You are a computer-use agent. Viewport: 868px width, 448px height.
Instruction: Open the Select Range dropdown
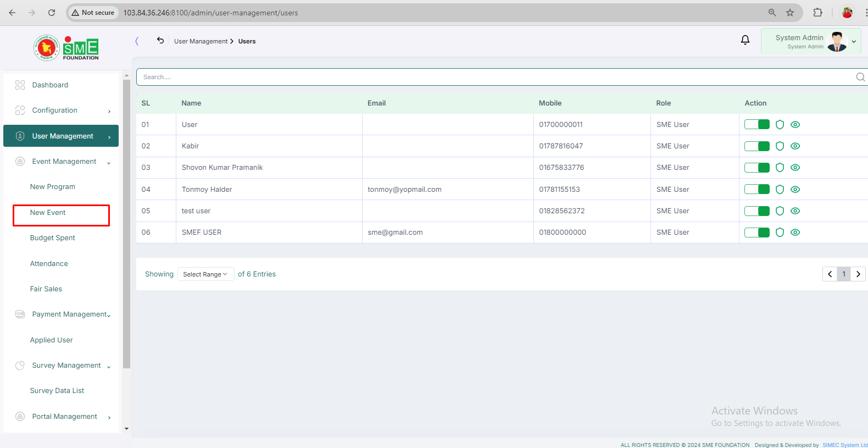(205, 274)
